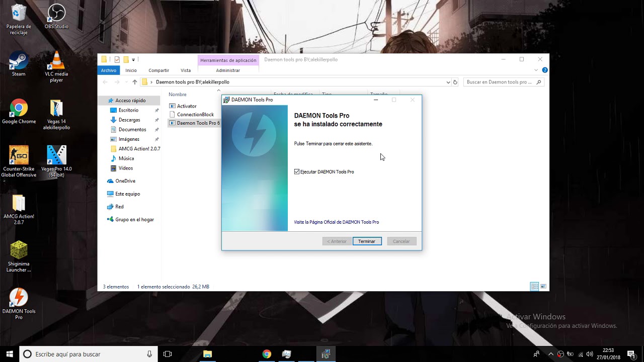The height and width of the screenshot is (362, 644).
Task: Click the Cancelar button in installer
Action: pos(401,241)
